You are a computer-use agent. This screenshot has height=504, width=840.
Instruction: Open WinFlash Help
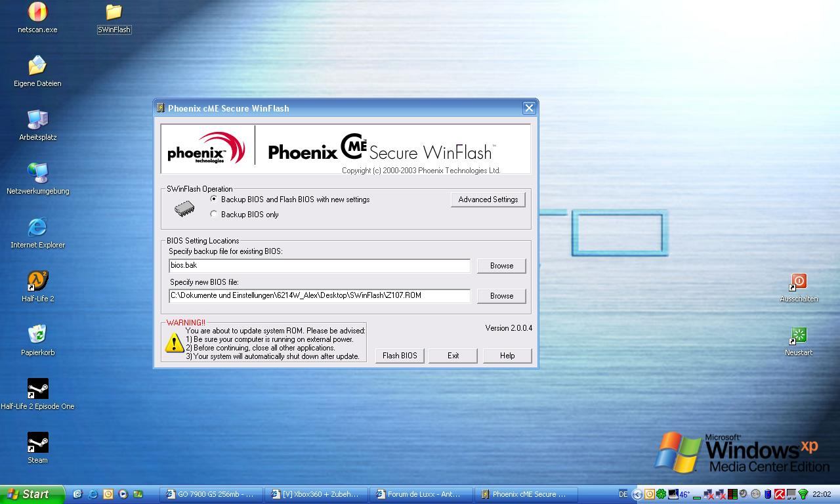click(507, 356)
